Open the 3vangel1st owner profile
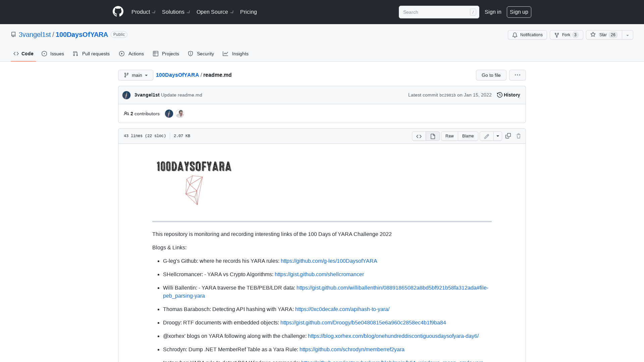This screenshot has height=362, width=644. click(x=35, y=35)
